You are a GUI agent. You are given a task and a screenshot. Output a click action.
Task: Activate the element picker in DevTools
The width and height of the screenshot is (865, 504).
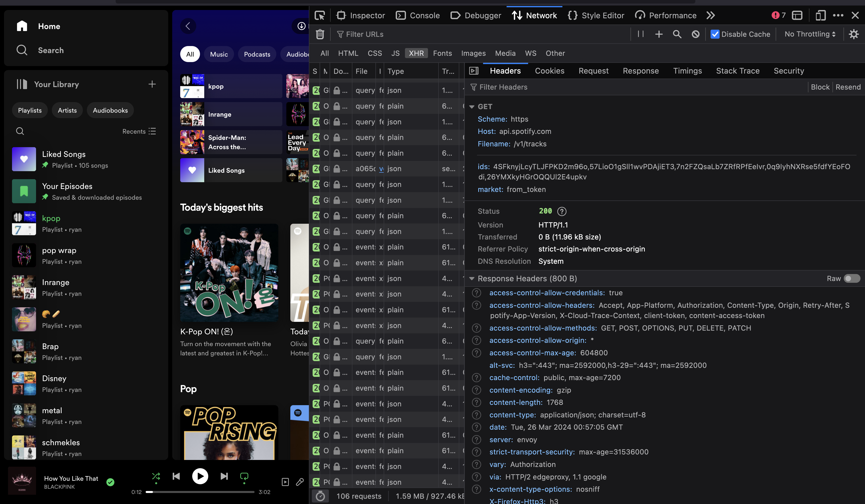pyautogui.click(x=320, y=16)
